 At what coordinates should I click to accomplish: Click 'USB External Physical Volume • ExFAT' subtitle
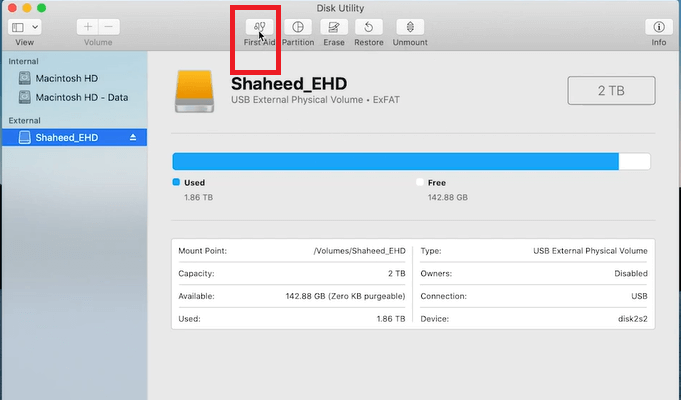[x=315, y=100]
